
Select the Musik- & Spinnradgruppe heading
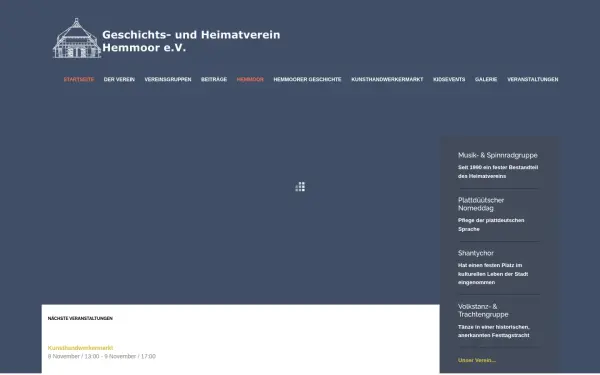[497, 155]
